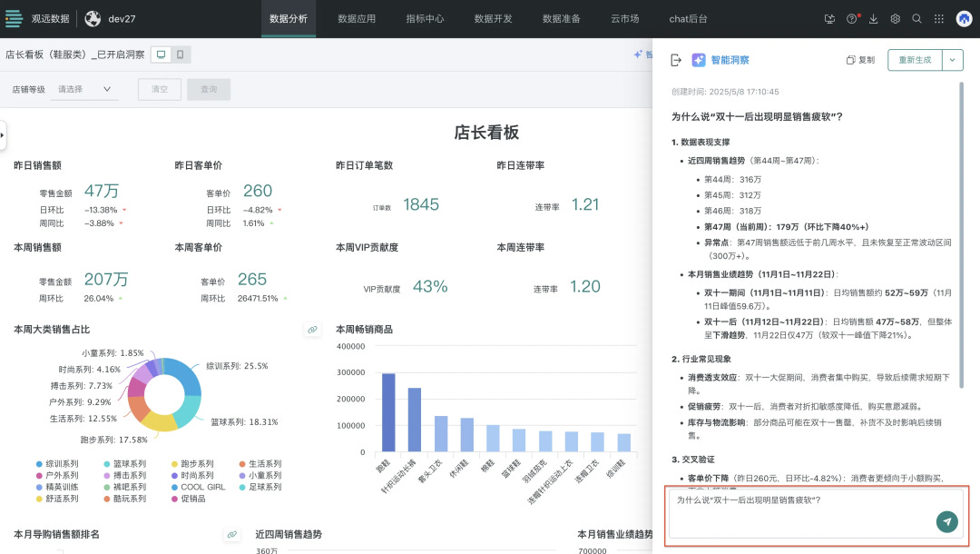This screenshot has width=980, height=554.
Task: Open the search icon in top bar
Action: (916, 19)
